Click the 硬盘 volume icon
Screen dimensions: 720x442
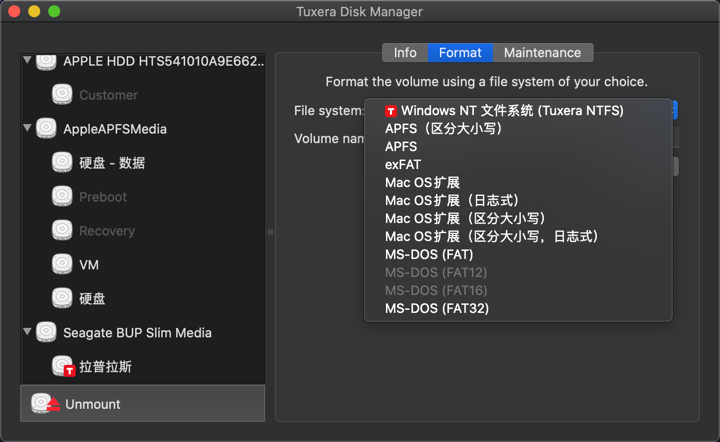62,298
